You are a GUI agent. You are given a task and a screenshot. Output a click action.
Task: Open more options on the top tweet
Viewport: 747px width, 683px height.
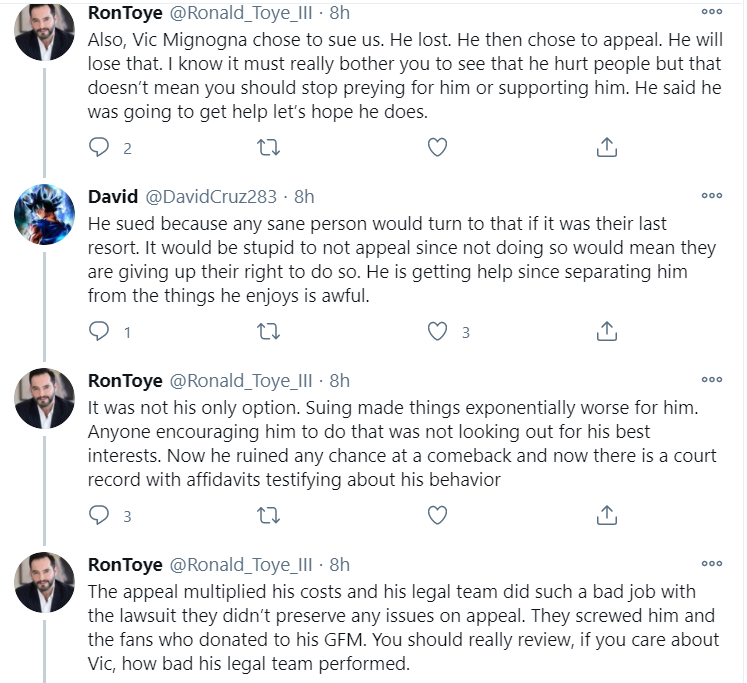coord(712,12)
